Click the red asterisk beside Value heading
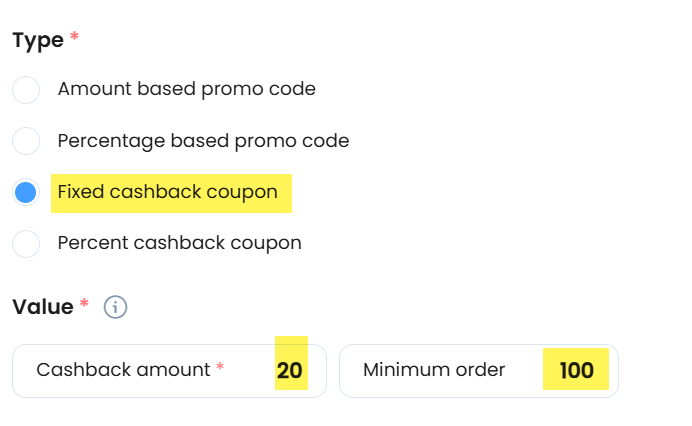 tap(84, 303)
